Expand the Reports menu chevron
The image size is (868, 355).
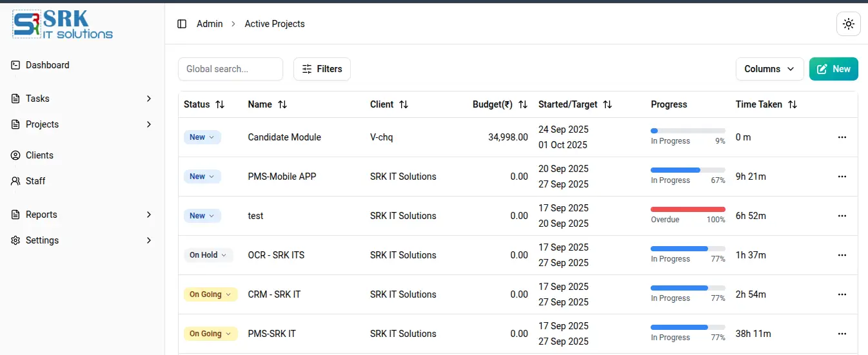[149, 215]
